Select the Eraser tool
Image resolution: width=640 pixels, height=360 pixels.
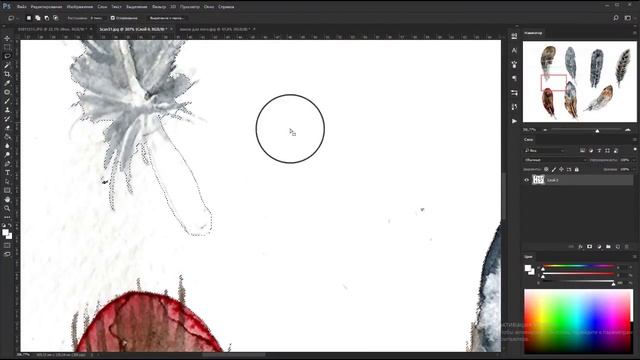tap(7, 128)
